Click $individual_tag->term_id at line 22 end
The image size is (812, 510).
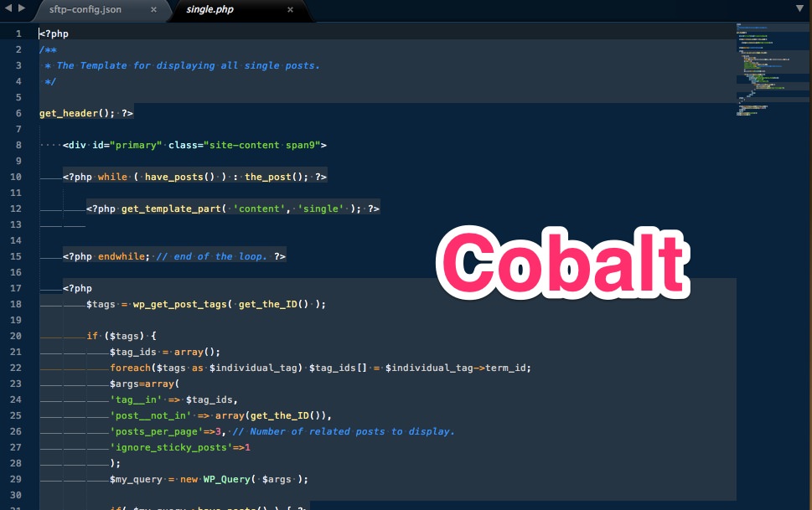click(458, 368)
